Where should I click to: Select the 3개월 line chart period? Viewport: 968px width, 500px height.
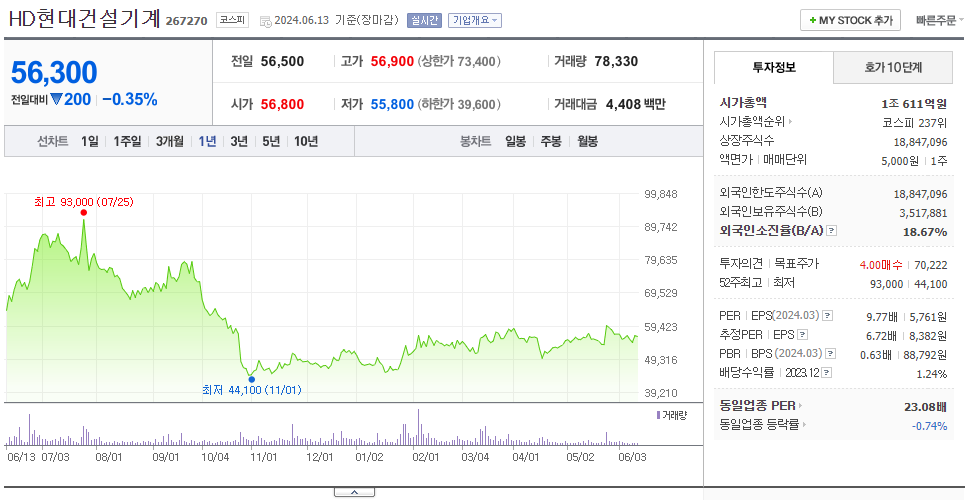(170, 141)
